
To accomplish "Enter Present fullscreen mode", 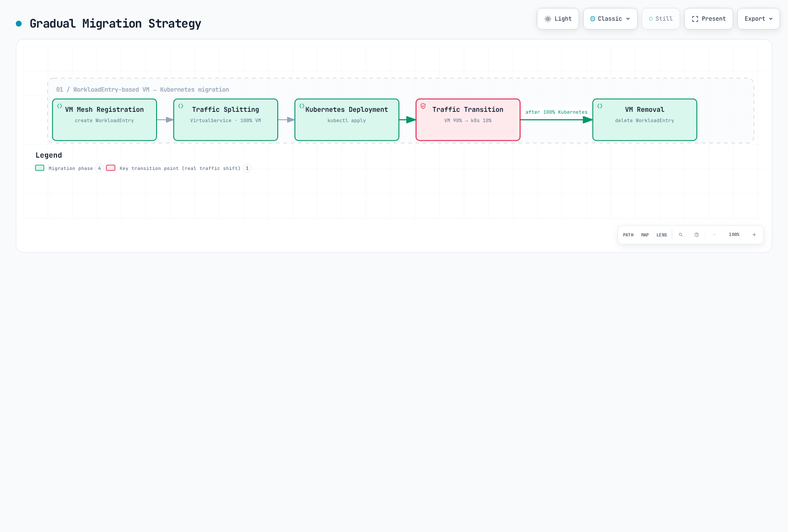I will [x=709, y=19].
